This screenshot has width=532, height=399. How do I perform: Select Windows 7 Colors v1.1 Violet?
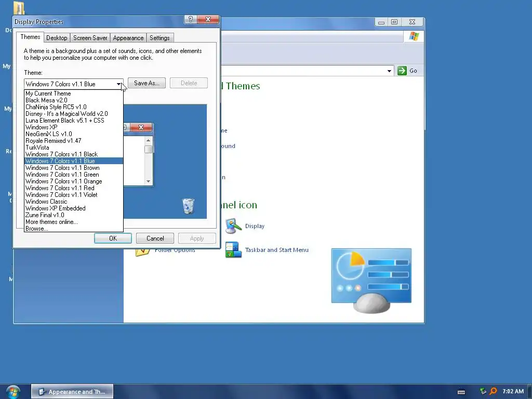(74, 195)
